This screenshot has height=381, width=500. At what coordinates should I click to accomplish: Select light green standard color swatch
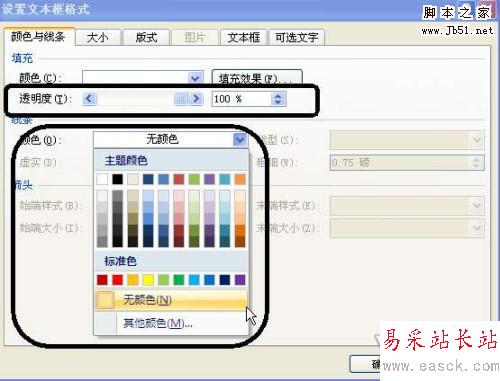(x=163, y=280)
